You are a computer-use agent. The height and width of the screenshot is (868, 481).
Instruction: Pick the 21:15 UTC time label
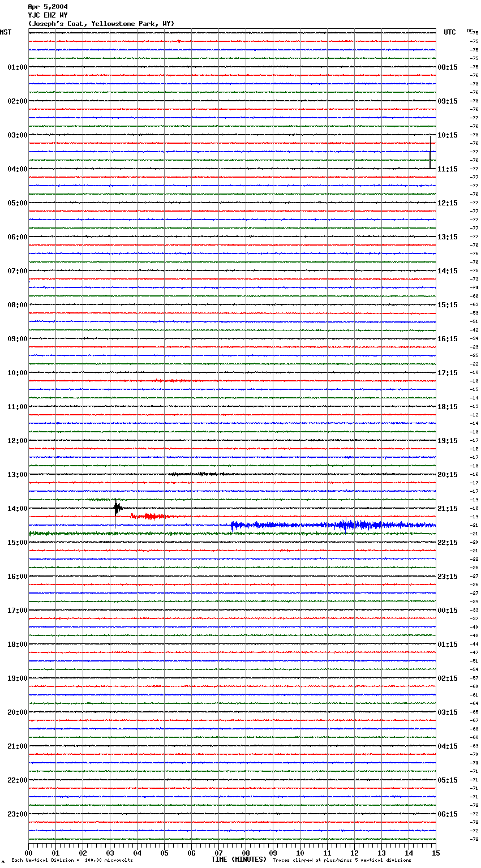[448, 509]
